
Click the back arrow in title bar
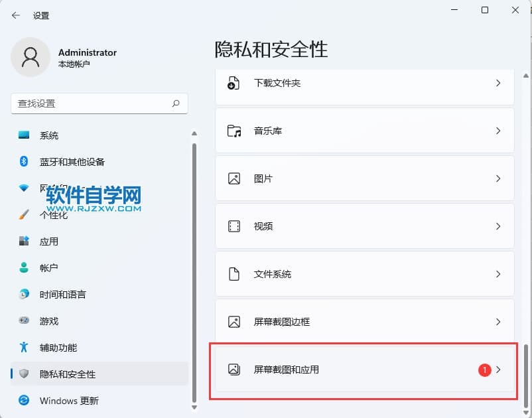(16, 15)
